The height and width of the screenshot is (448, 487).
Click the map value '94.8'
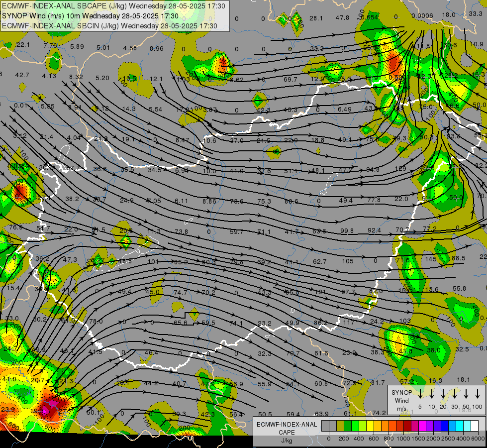(373, 170)
